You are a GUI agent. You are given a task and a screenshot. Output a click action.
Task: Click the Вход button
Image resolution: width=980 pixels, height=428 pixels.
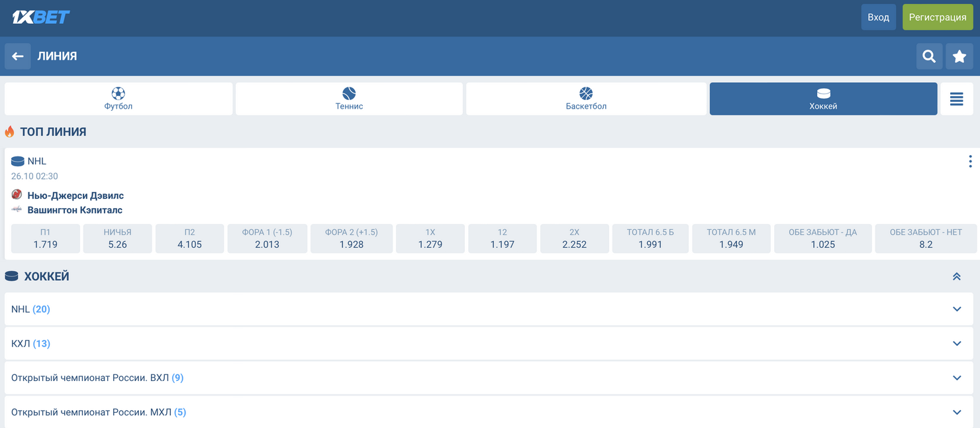(878, 17)
